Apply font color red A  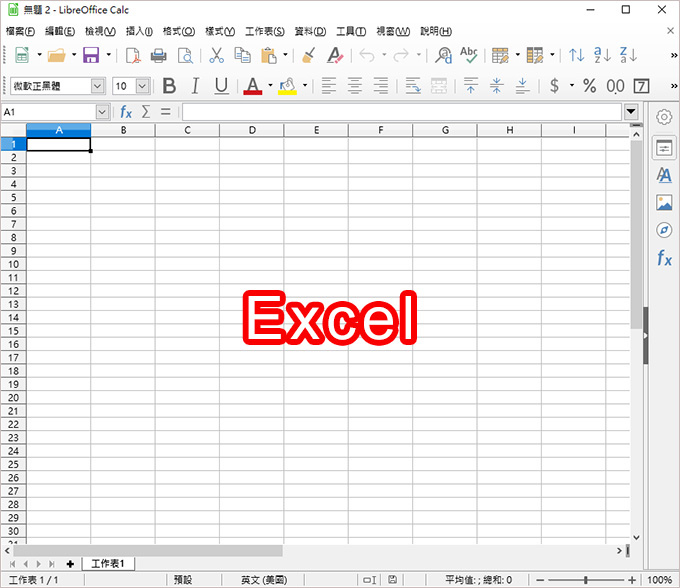pos(253,86)
